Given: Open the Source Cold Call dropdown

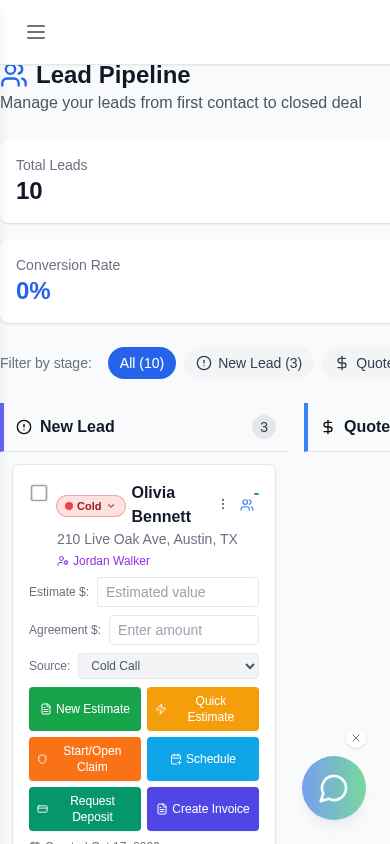Looking at the screenshot, I should pyautogui.click(x=168, y=666).
